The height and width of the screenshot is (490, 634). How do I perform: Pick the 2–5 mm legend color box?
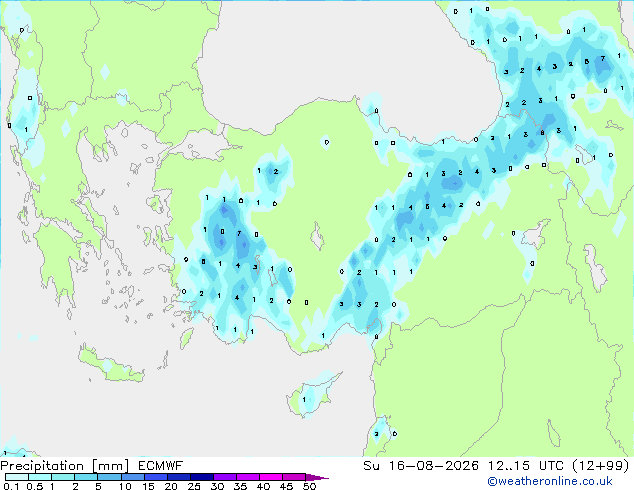pos(86,477)
